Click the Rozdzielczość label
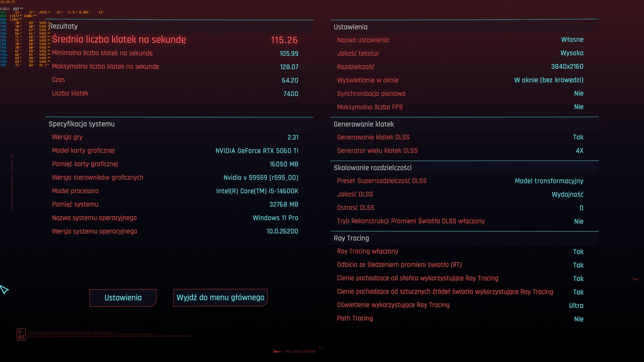 coord(356,67)
